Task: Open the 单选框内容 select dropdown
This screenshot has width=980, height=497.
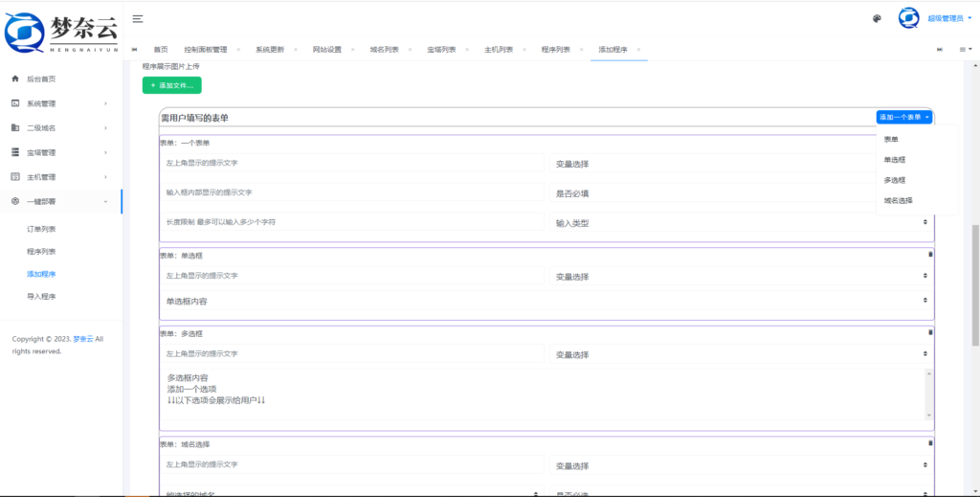Action: (x=546, y=300)
